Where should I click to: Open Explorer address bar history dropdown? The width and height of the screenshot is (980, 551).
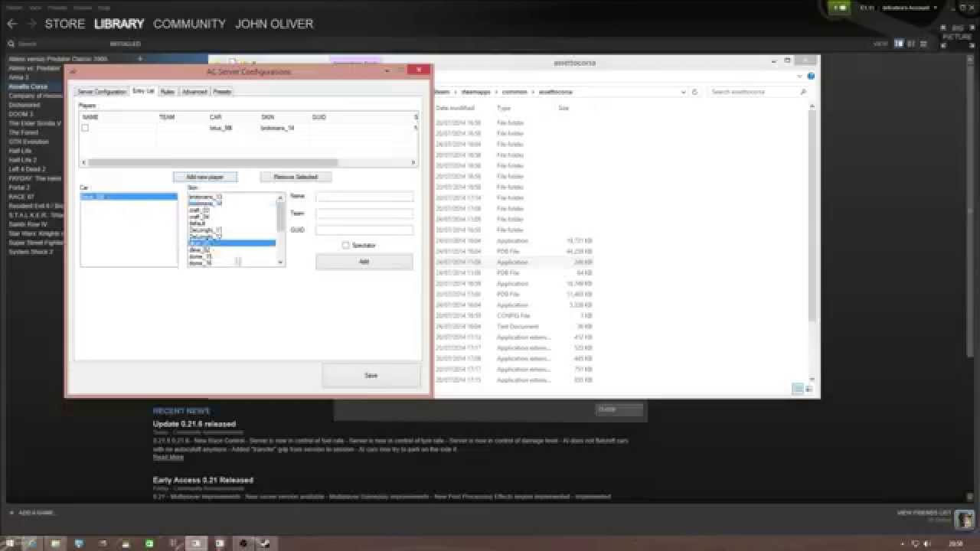pos(684,92)
